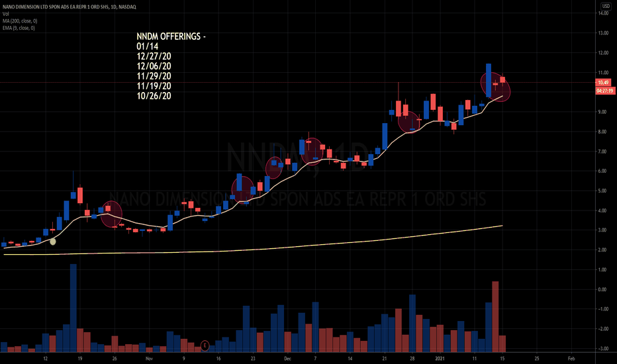
Task: Select the Vol indicator label
Action: pos(5,14)
